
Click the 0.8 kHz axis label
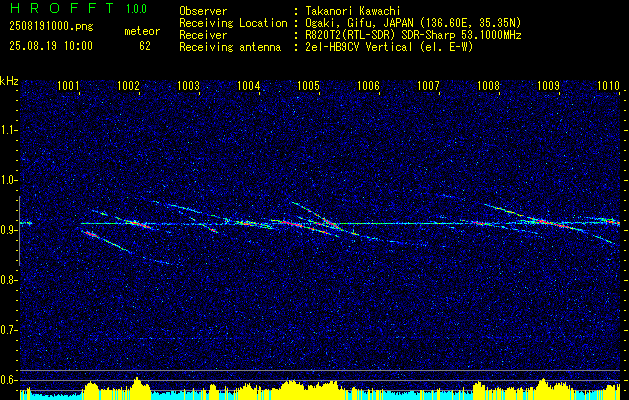(x=8, y=280)
